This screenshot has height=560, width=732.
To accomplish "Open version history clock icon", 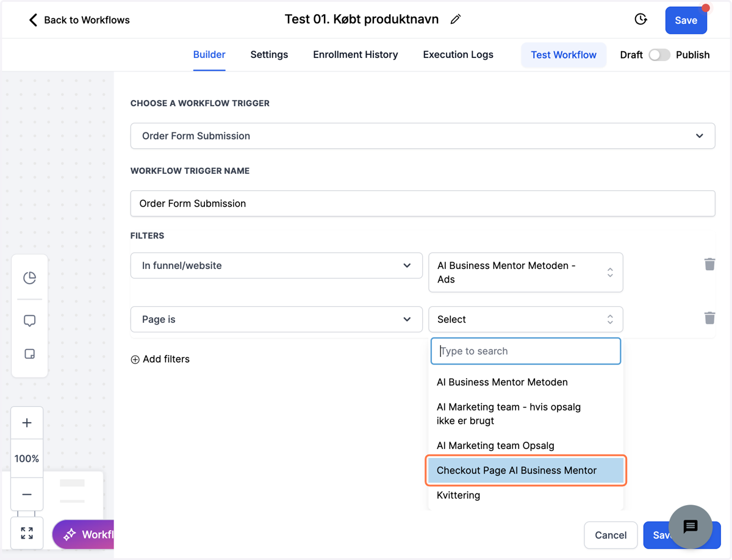I will (x=640, y=20).
